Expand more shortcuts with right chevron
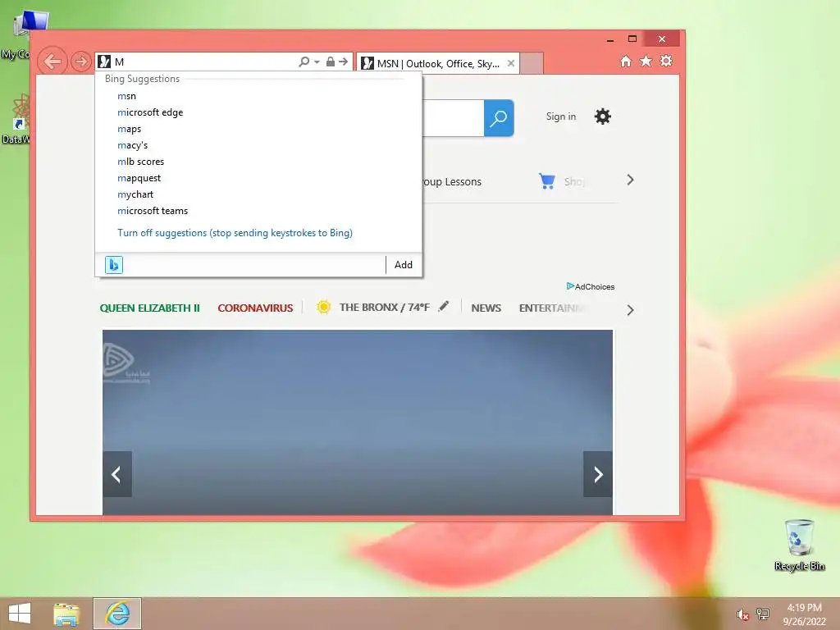Viewport: 840px width, 630px height. 631,180
